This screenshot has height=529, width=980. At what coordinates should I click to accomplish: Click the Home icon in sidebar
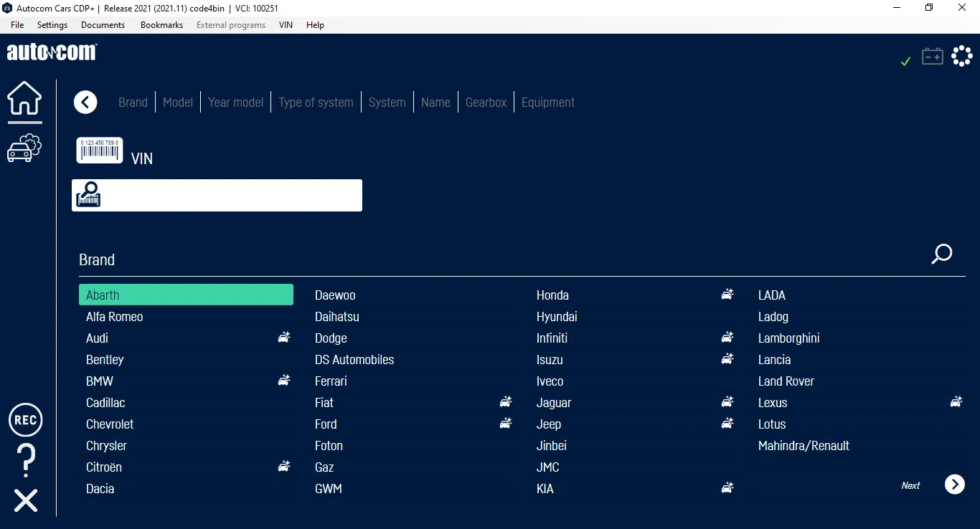click(24, 98)
